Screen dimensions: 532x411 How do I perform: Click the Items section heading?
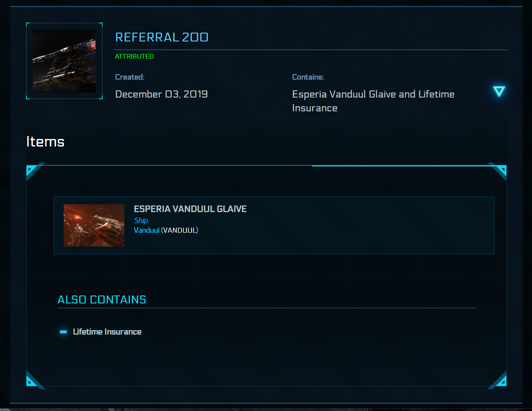pyautogui.click(x=45, y=142)
